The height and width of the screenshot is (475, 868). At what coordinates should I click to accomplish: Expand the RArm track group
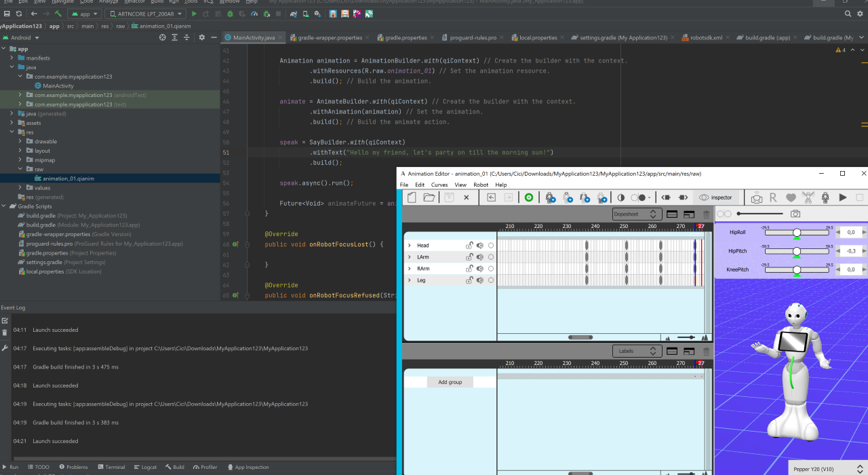click(409, 269)
